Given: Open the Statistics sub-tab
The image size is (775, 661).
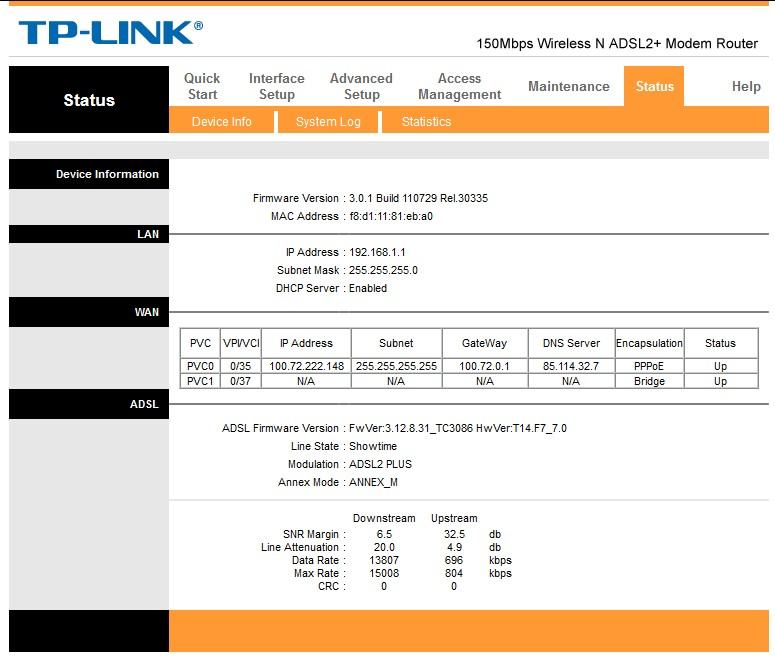Looking at the screenshot, I should coord(427,122).
